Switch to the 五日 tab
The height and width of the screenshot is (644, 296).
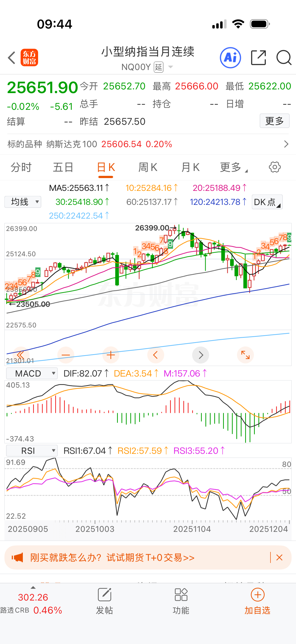63,167
